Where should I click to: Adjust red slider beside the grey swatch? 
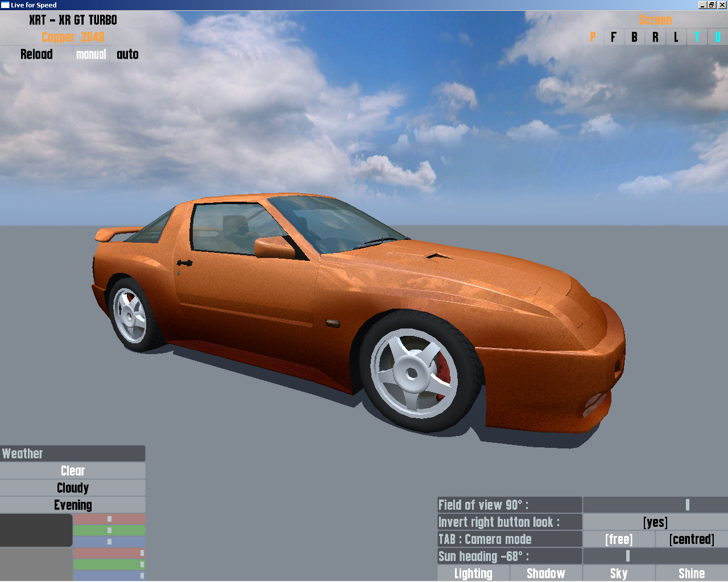pos(109,553)
